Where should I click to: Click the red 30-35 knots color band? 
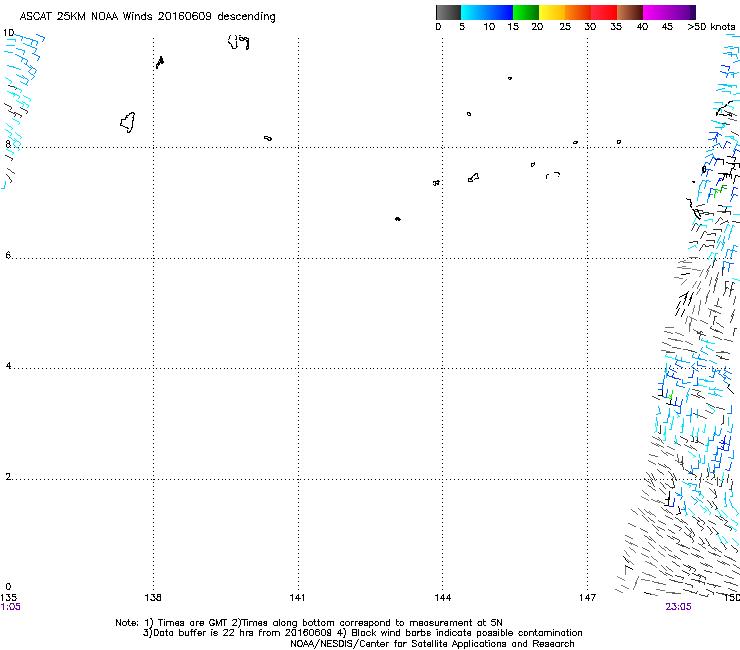(604, 12)
